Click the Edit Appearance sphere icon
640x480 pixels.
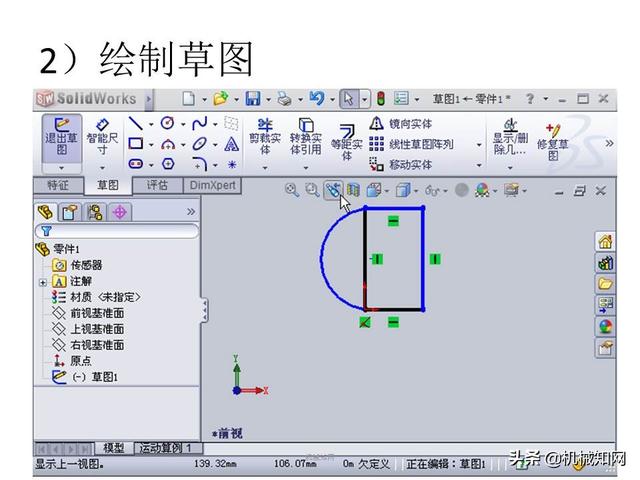[462, 190]
